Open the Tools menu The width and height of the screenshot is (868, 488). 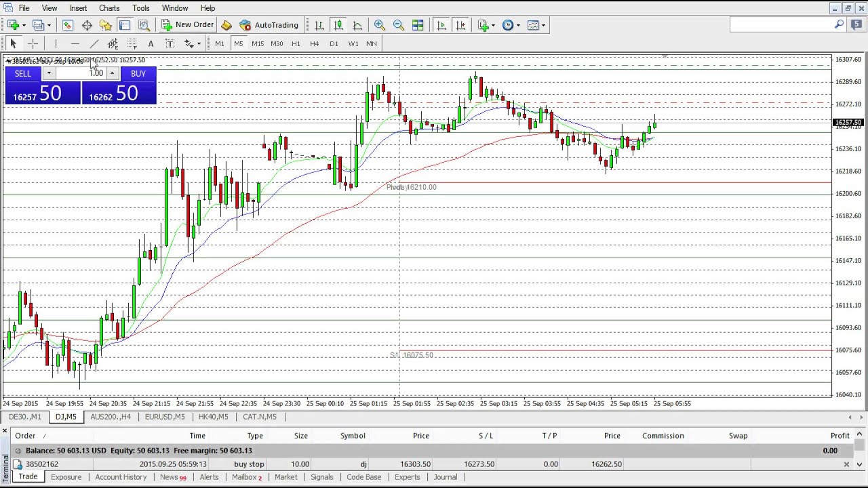click(x=141, y=8)
